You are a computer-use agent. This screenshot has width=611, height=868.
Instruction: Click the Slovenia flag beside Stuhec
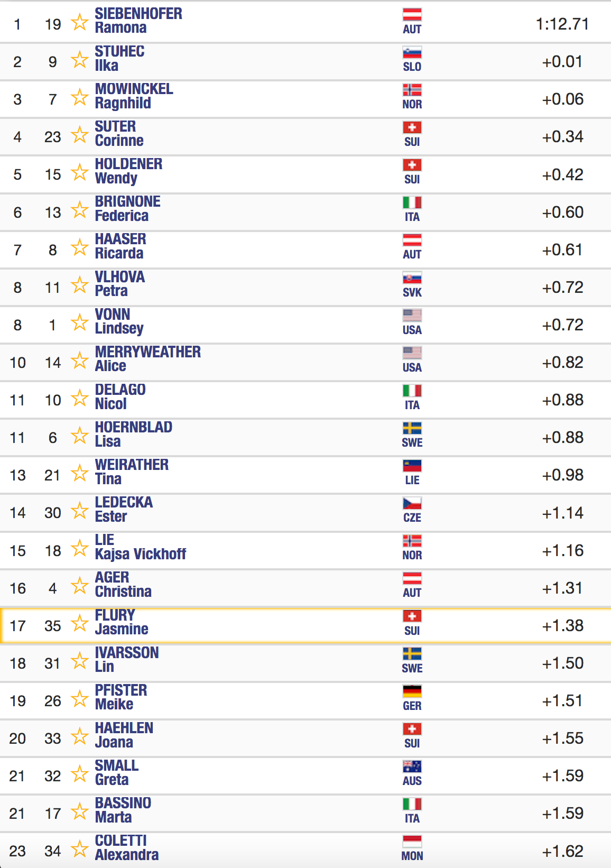412,52
